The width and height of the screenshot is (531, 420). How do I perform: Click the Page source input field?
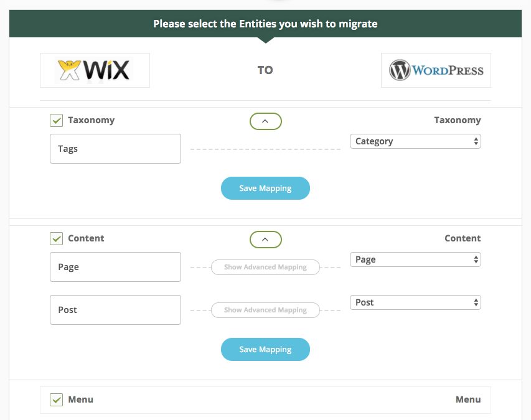point(115,267)
